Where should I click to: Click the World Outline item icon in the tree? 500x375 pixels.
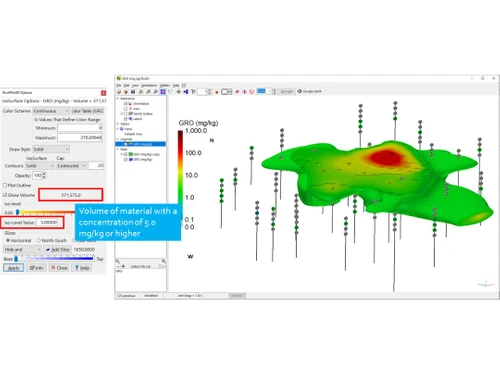click(x=131, y=114)
